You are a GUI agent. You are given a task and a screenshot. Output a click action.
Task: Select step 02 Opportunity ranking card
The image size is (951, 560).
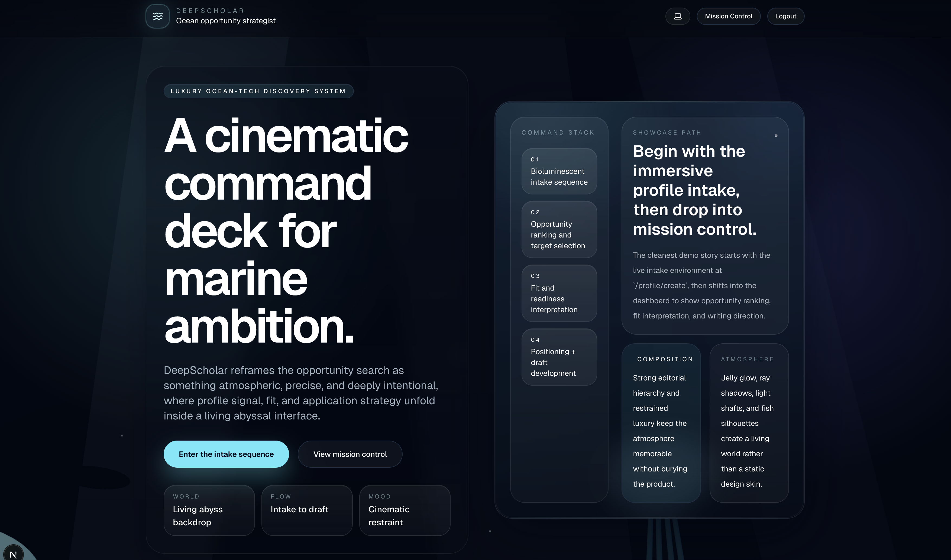(559, 229)
